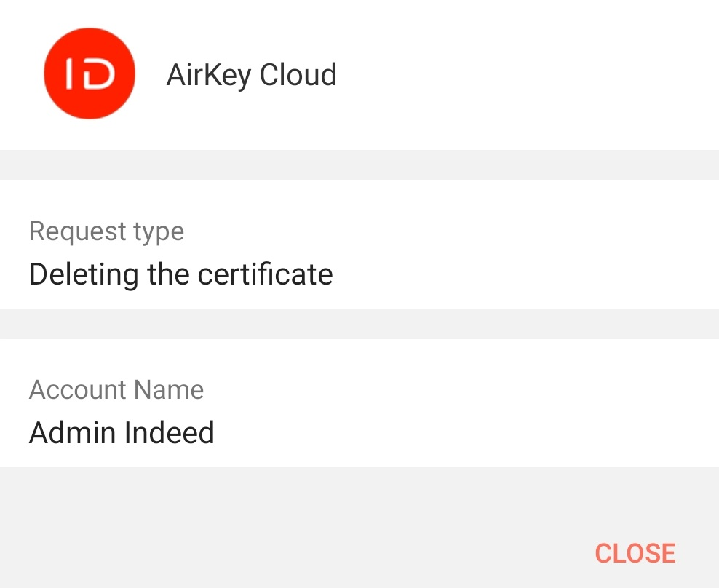This screenshot has height=588, width=719.
Task: Click the red ID logo icon
Action: point(90,74)
